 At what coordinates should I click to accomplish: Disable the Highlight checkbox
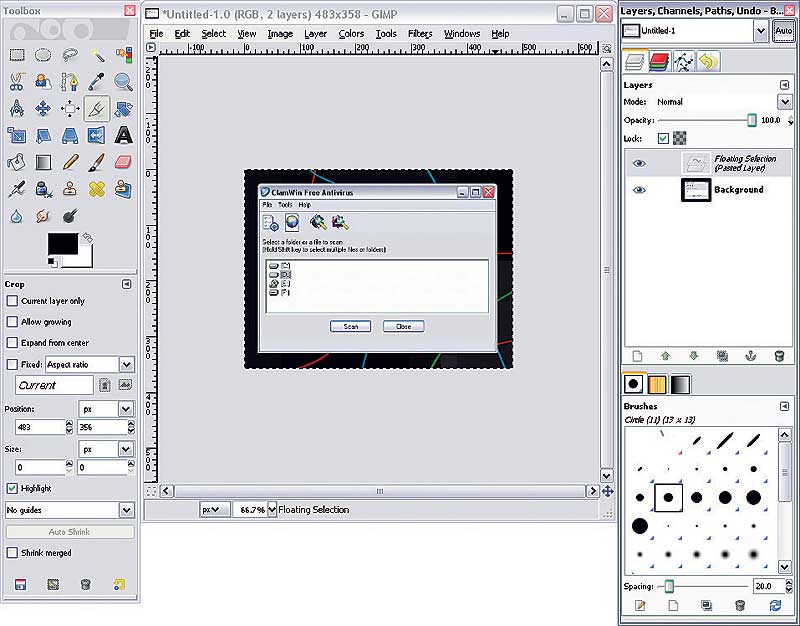click(x=12, y=488)
